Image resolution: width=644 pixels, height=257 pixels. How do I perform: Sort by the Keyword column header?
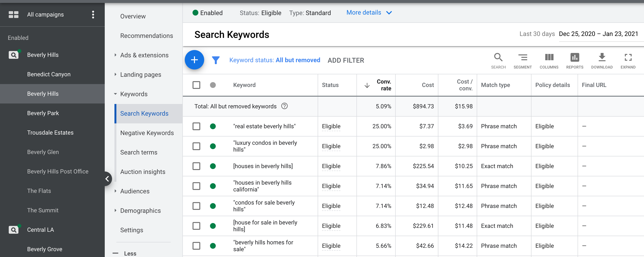pos(244,85)
